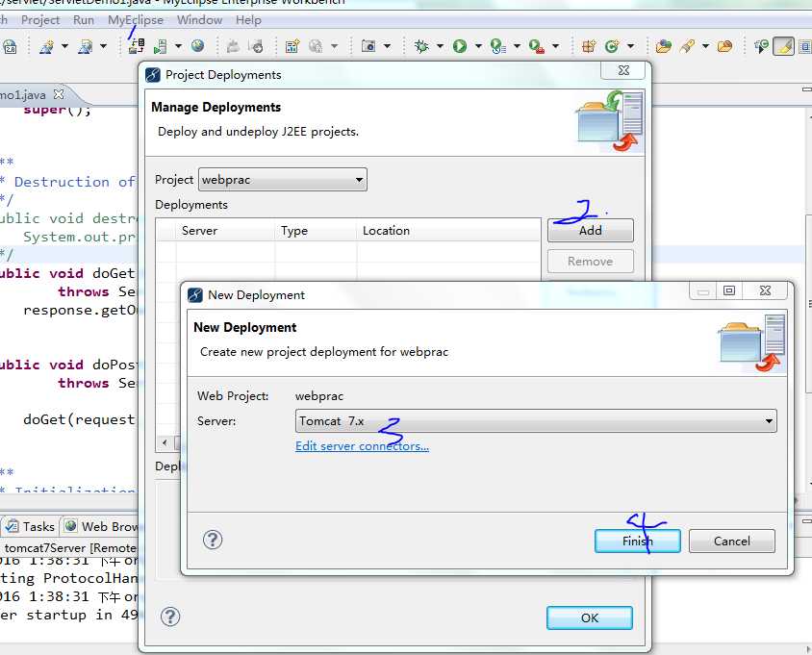Open the Run menu
This screenshot has width=812, height=655.
(x=84, y=20)
